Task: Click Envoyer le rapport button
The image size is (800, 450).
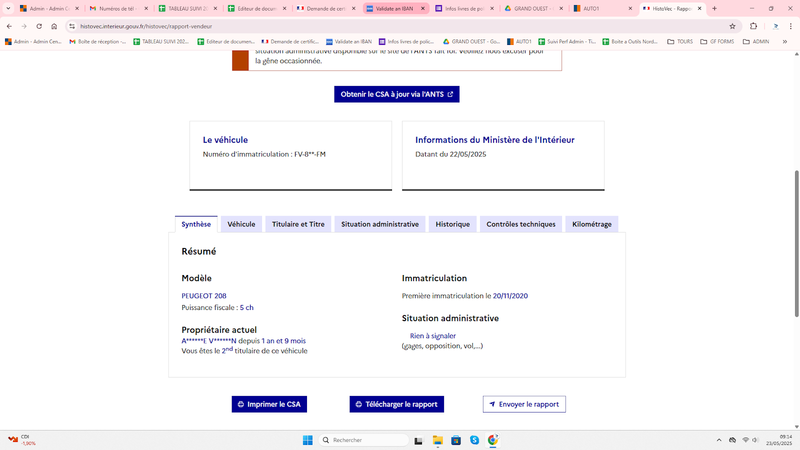Action: click(524, 404)
